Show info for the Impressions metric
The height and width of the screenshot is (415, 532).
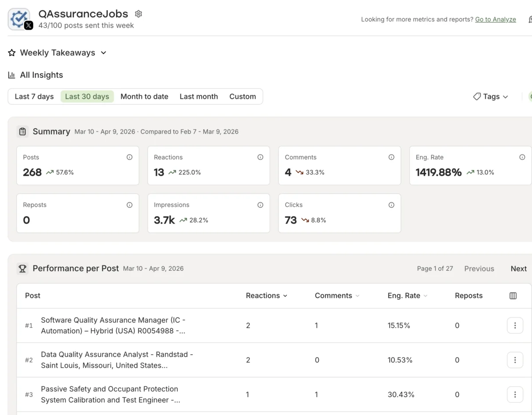(x=260, y=205)
